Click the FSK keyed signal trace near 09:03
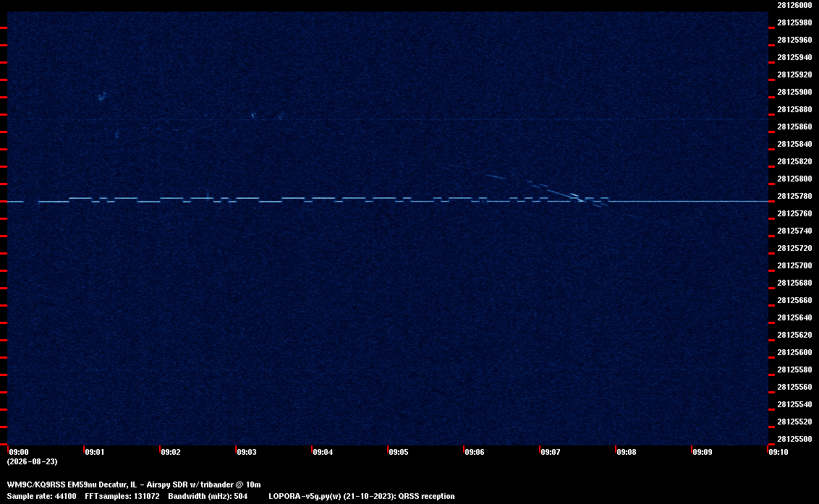The width and height of the screenshot is (819, 504). tap(248, 200)
